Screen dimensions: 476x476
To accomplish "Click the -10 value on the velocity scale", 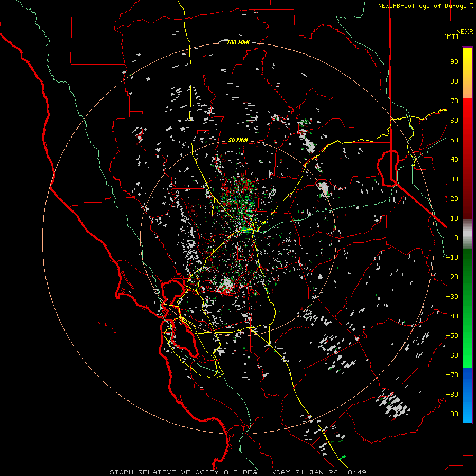I will pos(452,258).
